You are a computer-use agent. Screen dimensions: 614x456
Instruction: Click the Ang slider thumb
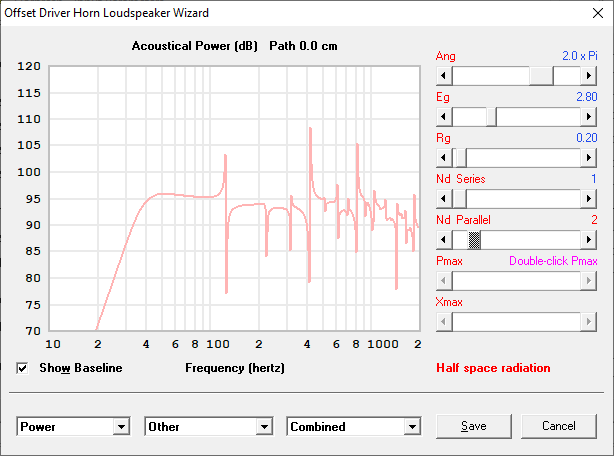[x=541, y=76]
